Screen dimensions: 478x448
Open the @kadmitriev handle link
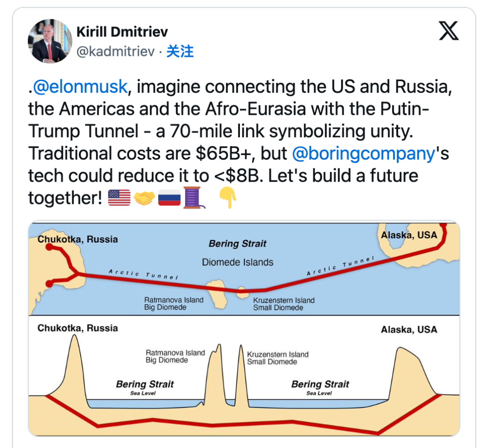click(115, 51)
